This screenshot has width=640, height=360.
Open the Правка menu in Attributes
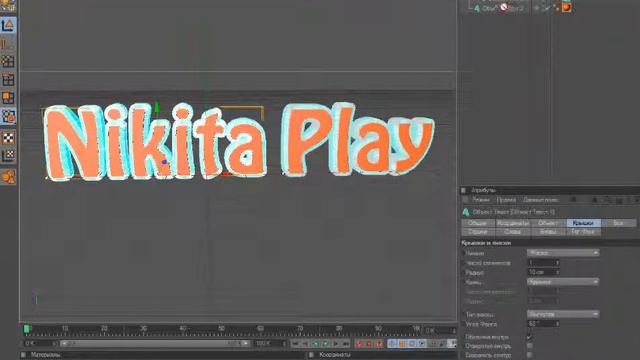pyautogui.click(x=506, y=200)
